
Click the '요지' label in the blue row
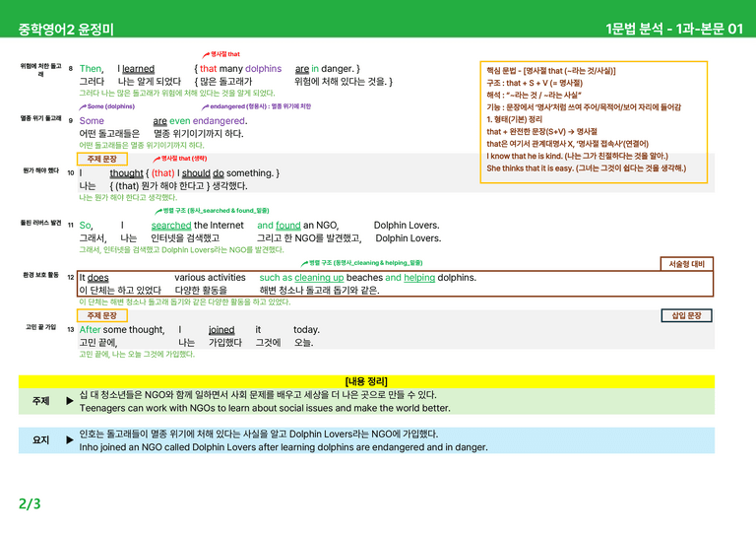(x=41, y=440)
